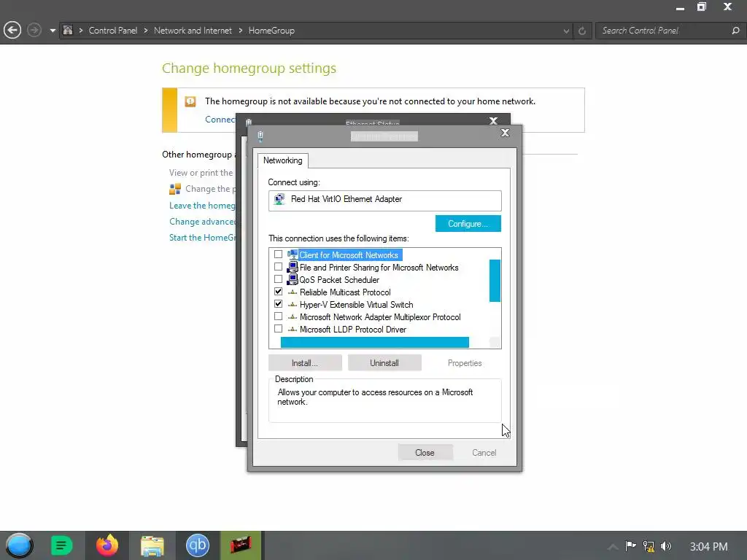The image size is (747, 560).
Task: Expand chevron after Control Panel breadcrumb
Action: 146,31
